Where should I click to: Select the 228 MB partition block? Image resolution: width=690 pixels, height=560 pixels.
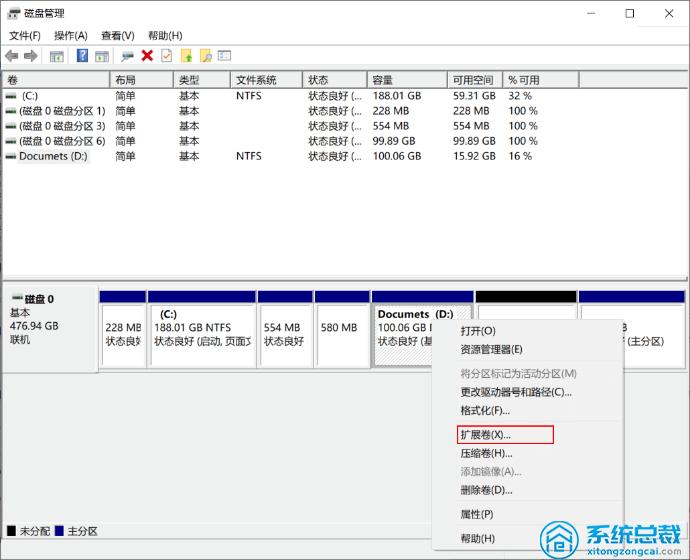pos(123,329)
